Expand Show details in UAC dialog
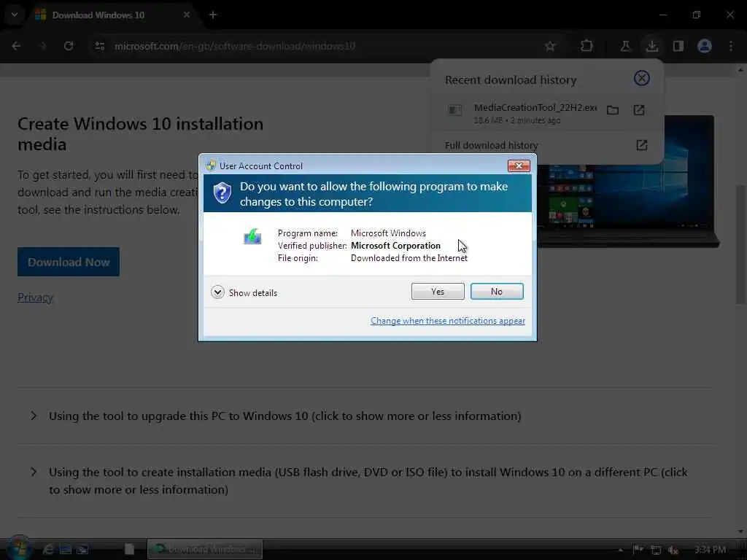This screenshot has width=747, height=560. (x=244, y=292)
